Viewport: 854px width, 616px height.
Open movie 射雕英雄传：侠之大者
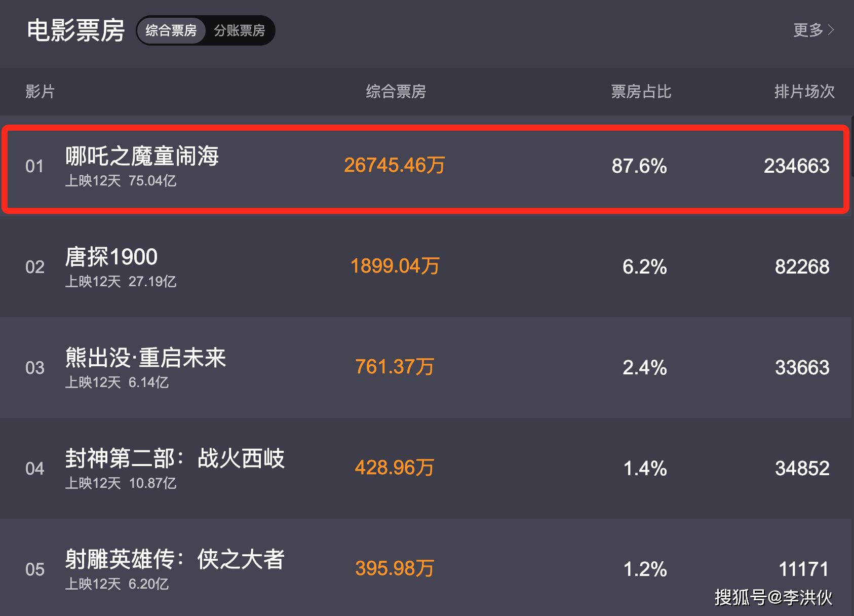point(175,559)
